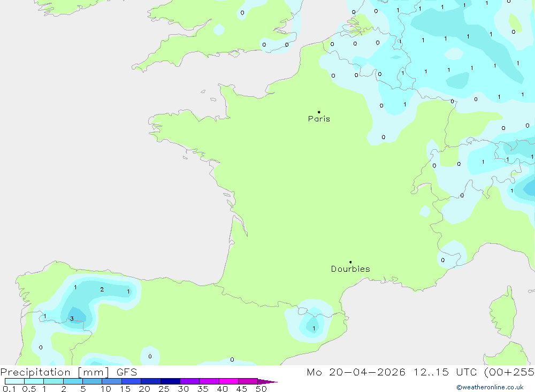Click the weatheronline.co.uk copyright link
Screen dimensions: 535x392
pos(490,387)
